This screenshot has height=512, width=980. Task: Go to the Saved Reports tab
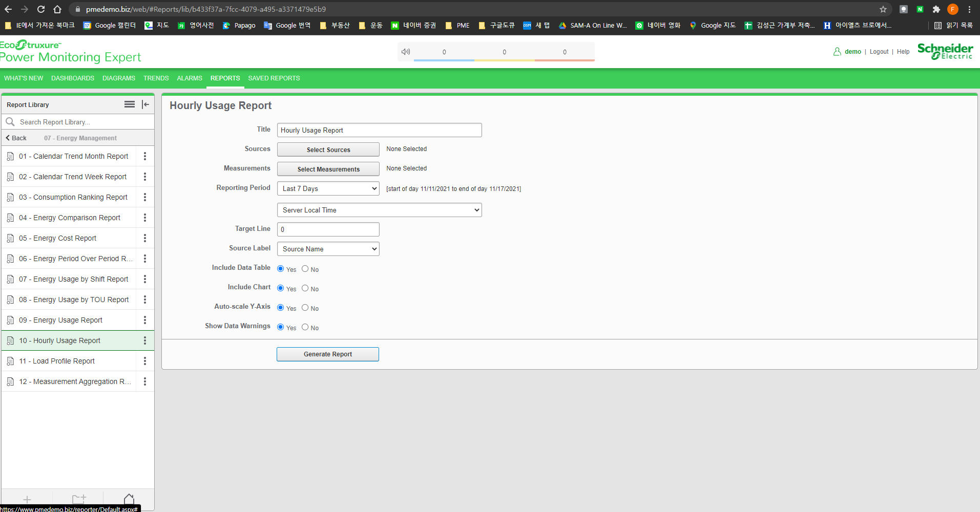pos(274,78)
